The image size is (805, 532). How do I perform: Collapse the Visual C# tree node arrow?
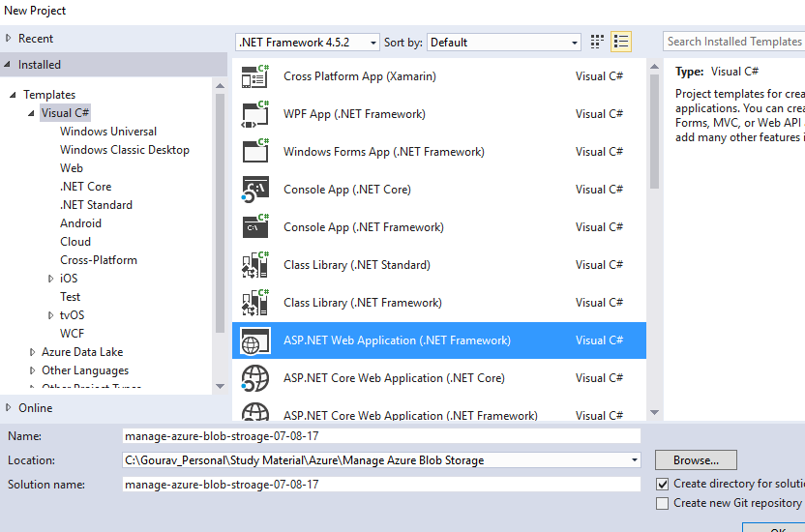pos(31,113)
